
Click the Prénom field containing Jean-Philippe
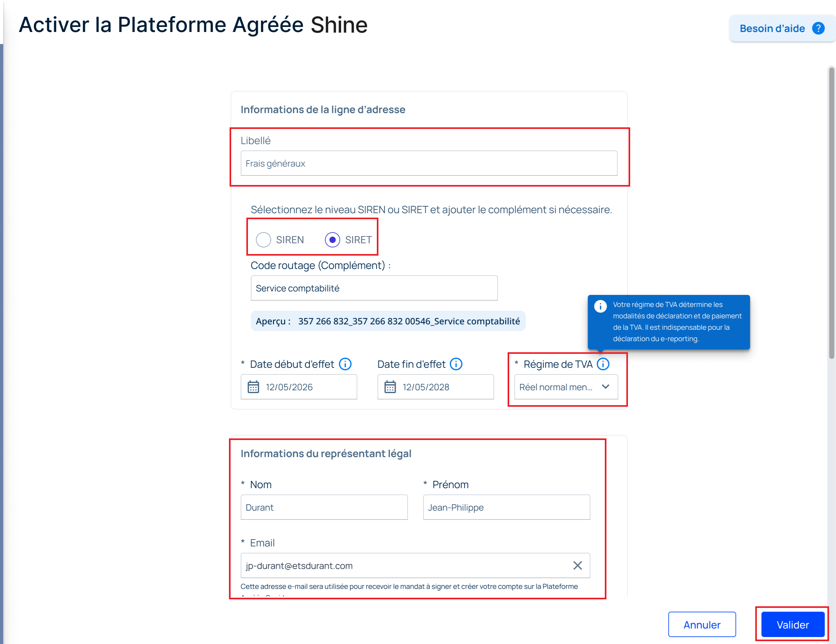pos(506,507)
